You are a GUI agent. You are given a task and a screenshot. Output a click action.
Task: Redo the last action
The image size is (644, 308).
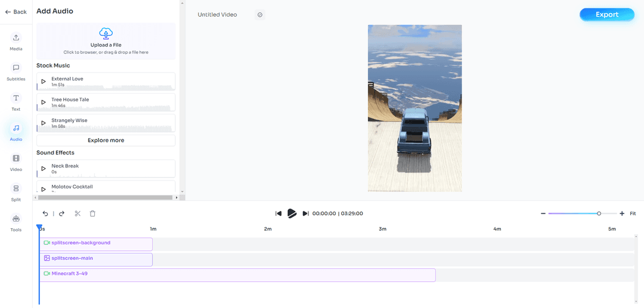[x=61, y=213]
